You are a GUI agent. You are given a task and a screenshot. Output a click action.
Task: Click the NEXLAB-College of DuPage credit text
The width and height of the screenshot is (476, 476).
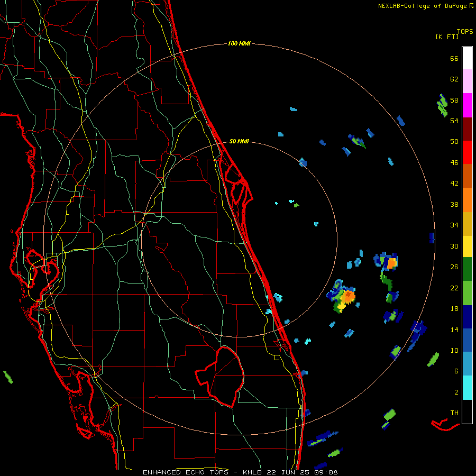point(425,6)
